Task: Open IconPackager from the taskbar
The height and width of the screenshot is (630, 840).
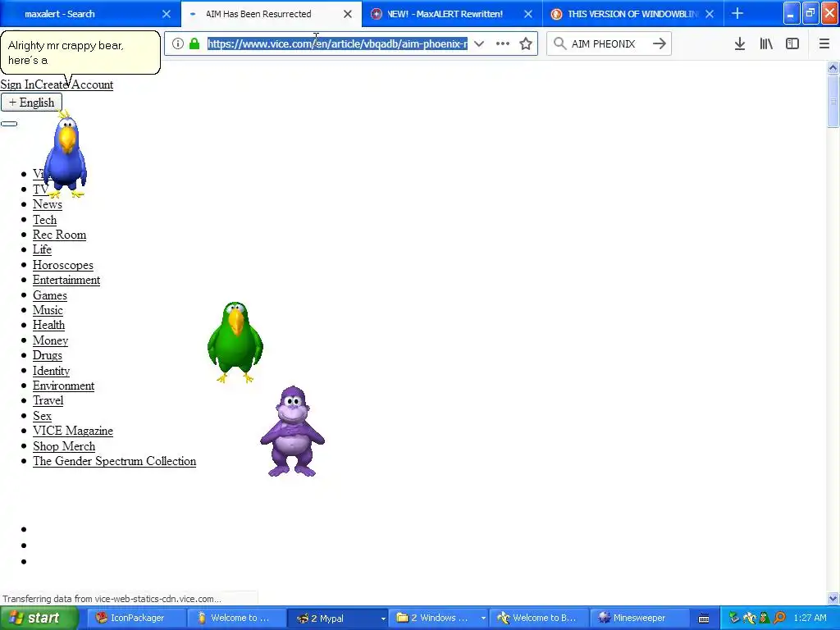Action: click(136, 618)
